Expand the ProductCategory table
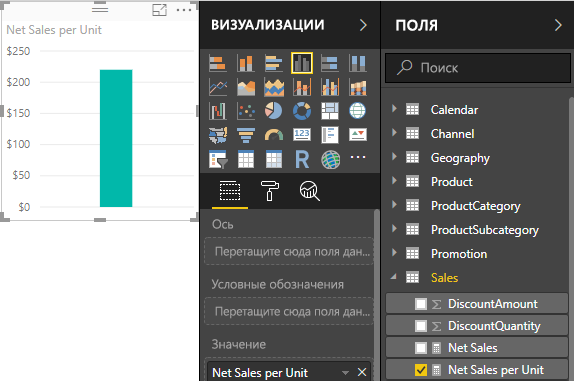 tap(394, 205)
